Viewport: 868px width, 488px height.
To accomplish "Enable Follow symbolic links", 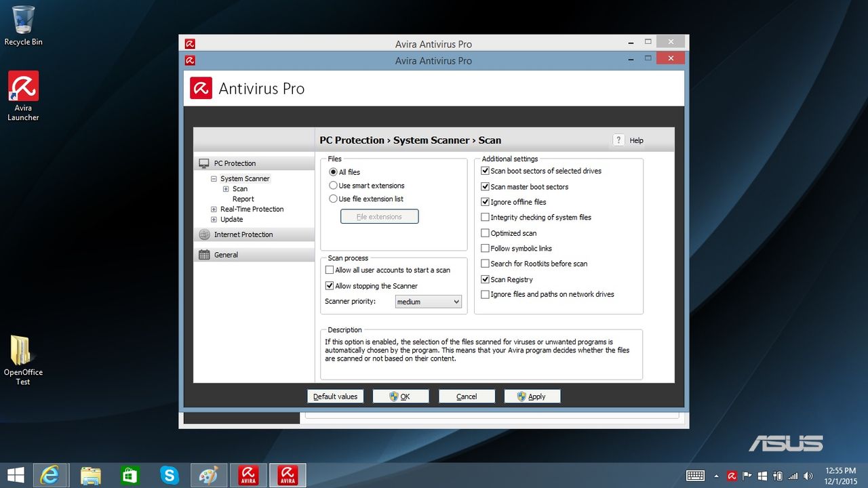I will [x=517, y=248].
